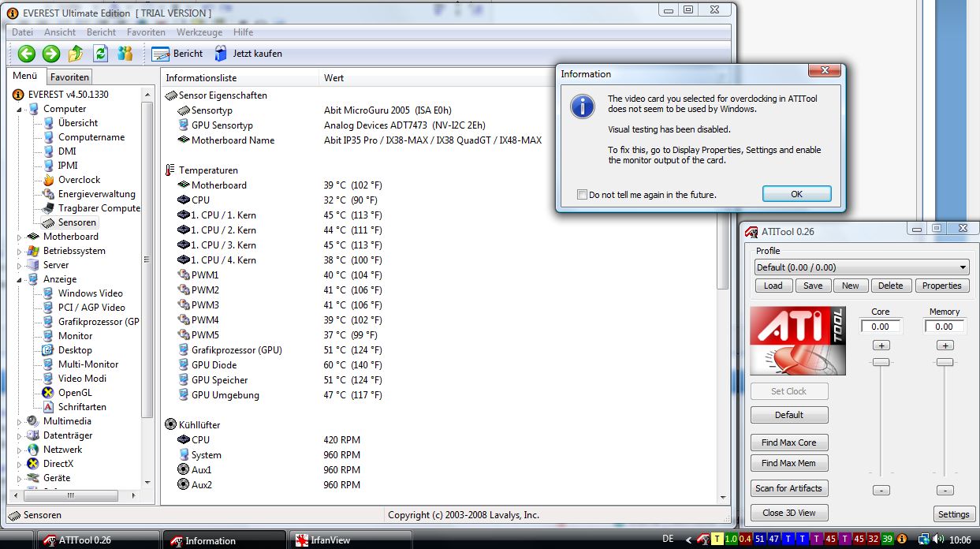Open the Profile dropdown in ATITool
This screenshot has width=980, height=549.
(862, 267)
